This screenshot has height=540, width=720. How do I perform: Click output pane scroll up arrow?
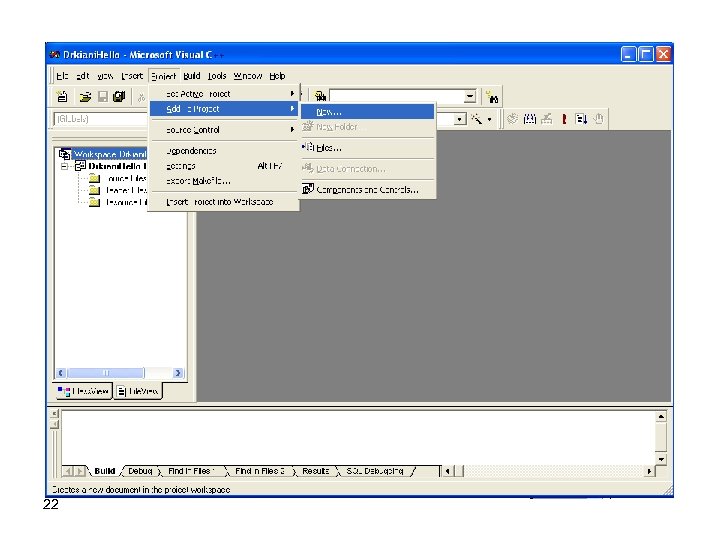click(661, 417)
